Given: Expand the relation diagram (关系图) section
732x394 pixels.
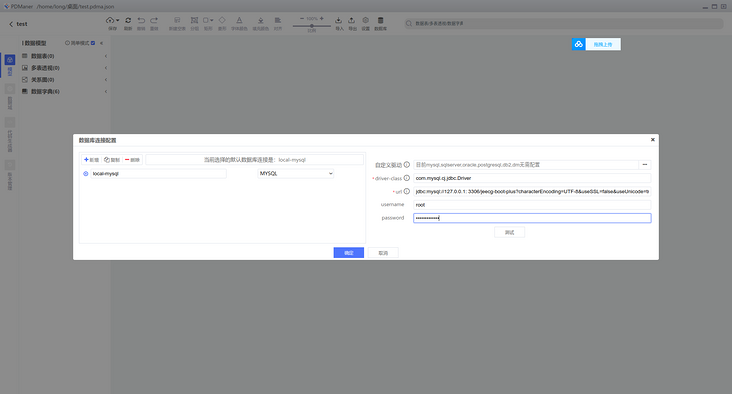Looking at the screenshot, I should click(x=106, y=79).
